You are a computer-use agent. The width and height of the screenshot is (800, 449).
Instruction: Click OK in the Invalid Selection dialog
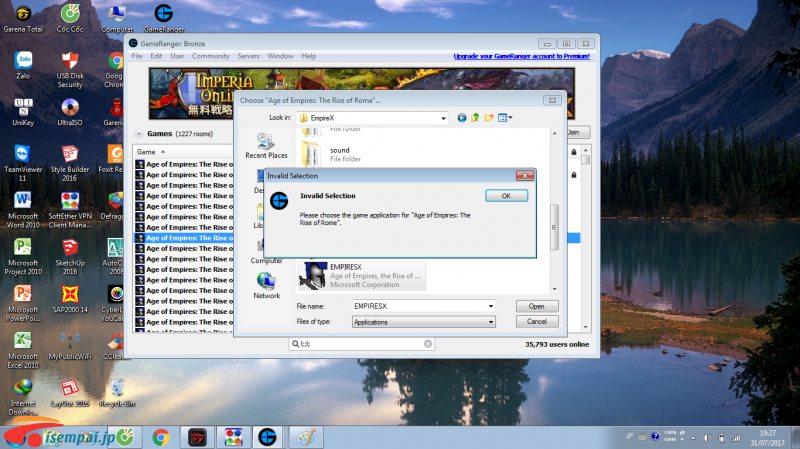click(506, 196)
